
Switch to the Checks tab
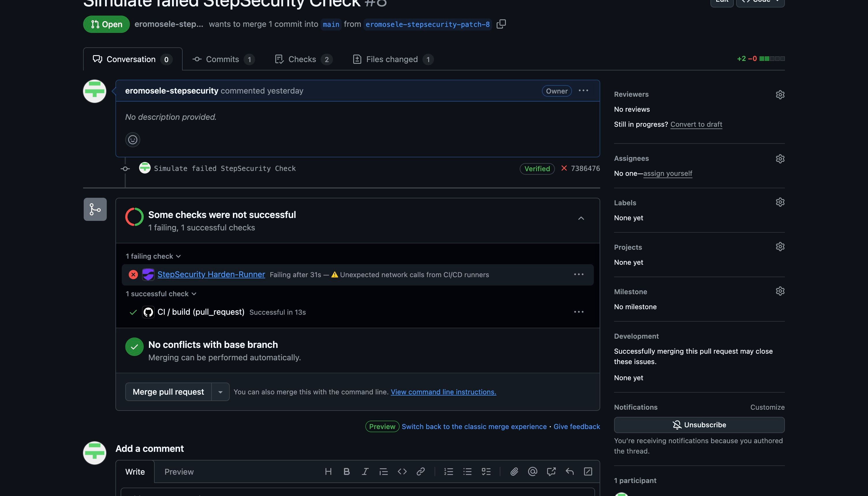point(304,59)
